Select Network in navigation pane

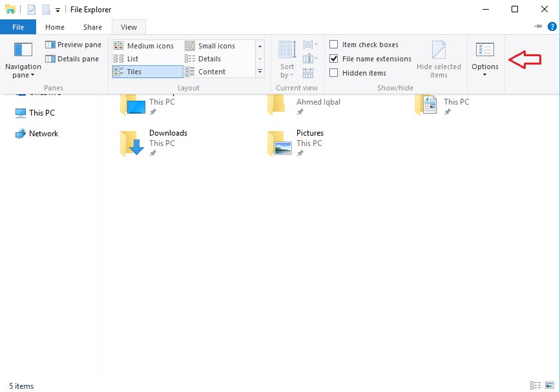pos(43,134)
